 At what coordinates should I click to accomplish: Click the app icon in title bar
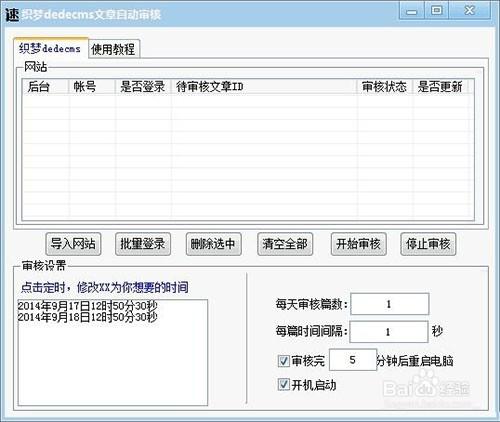(x=12, y=14)
